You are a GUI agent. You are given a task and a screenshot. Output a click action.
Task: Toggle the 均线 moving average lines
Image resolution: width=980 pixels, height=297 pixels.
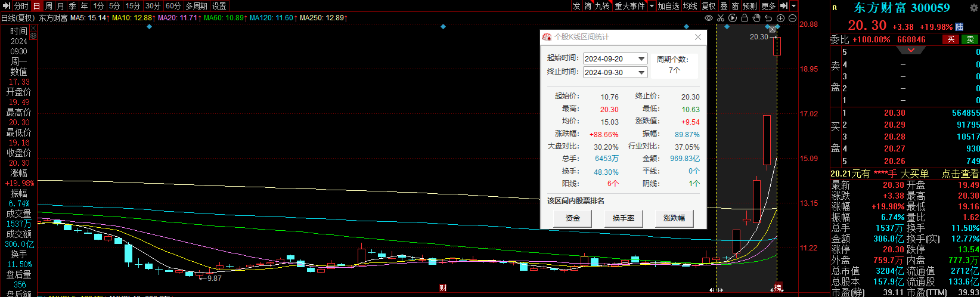point(690,6)
